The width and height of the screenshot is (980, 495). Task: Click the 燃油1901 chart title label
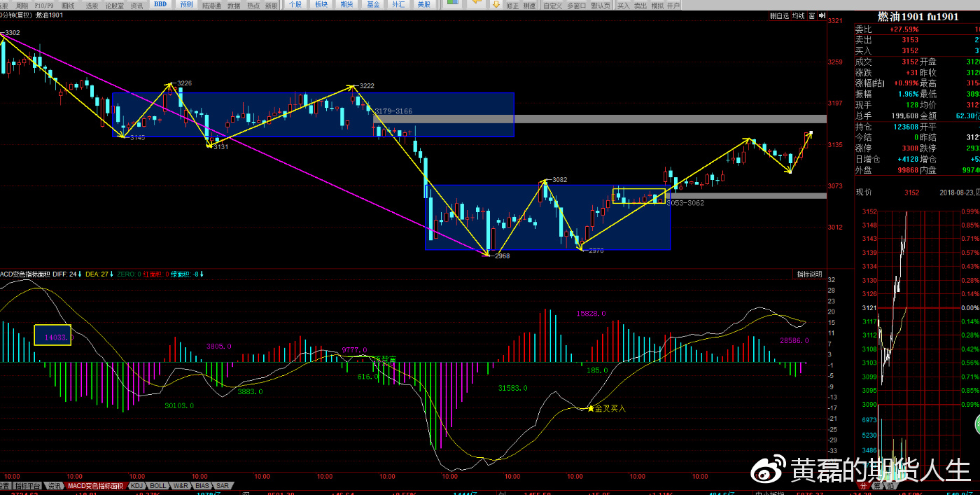point(49,15)
